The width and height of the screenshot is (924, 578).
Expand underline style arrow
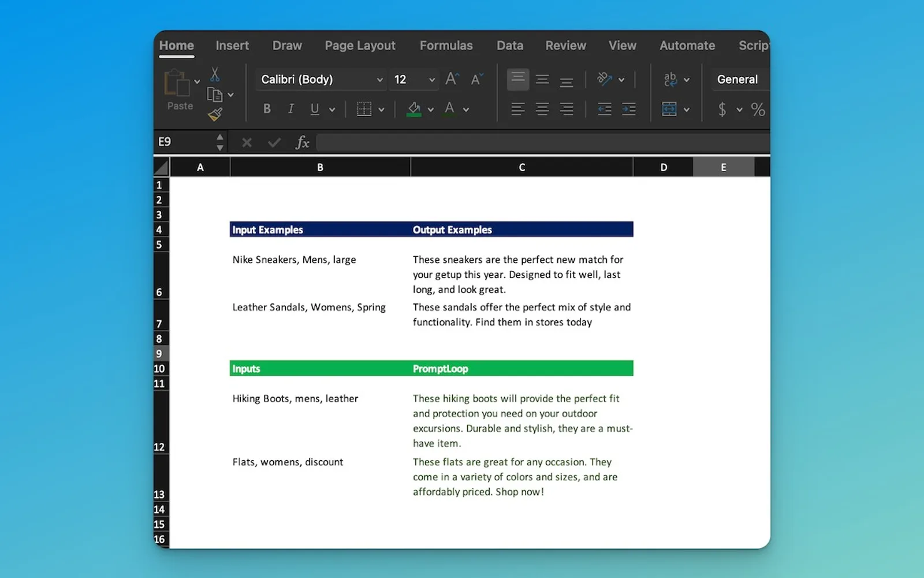coord(332,109)
